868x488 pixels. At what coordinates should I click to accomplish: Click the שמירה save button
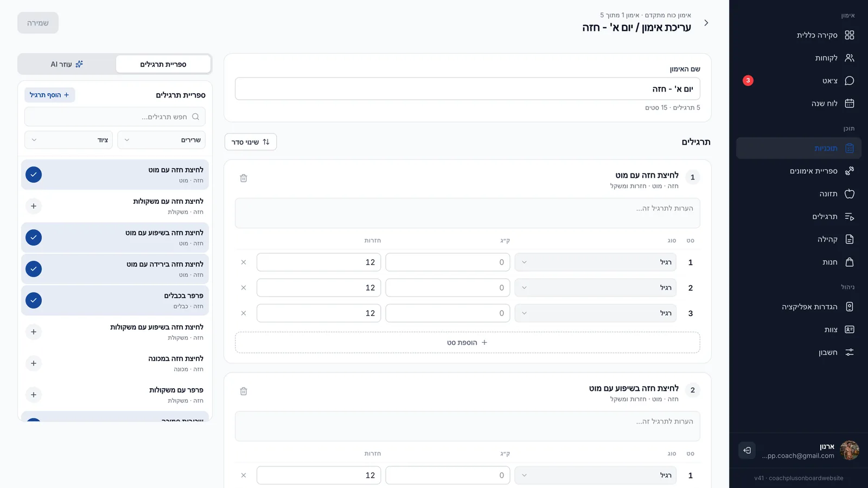pos(38,23)
